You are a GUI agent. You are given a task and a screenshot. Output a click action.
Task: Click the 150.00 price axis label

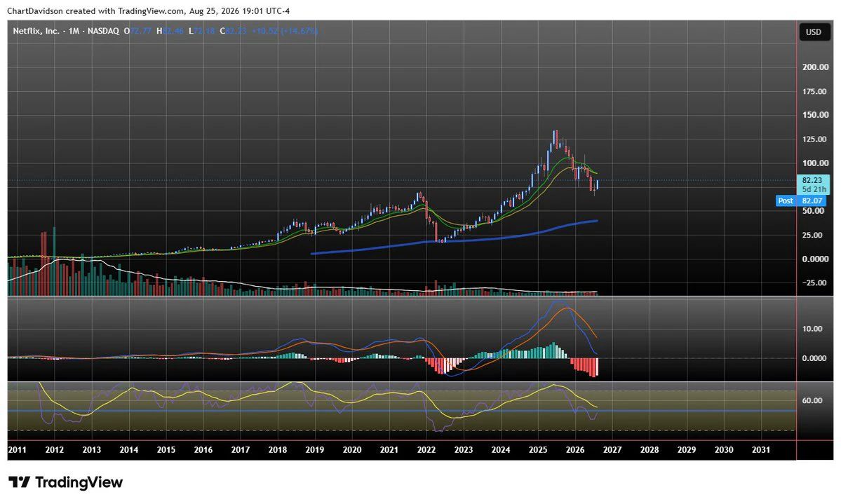click(815, 115)
